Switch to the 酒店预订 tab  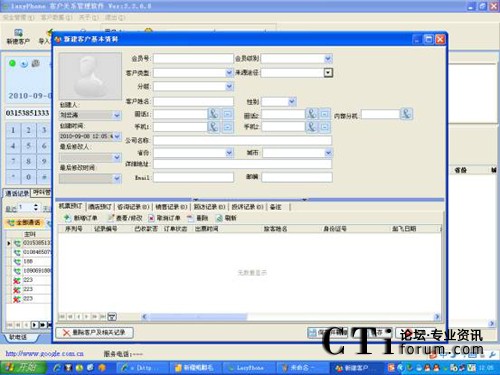click(x=100, y=207)
